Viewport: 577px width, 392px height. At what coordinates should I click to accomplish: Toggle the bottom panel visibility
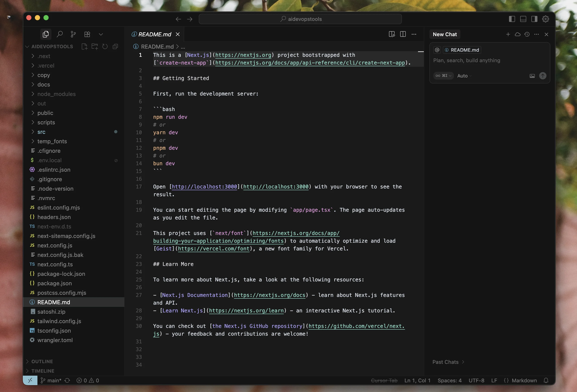pyautogui.click(x=523, y=19)
